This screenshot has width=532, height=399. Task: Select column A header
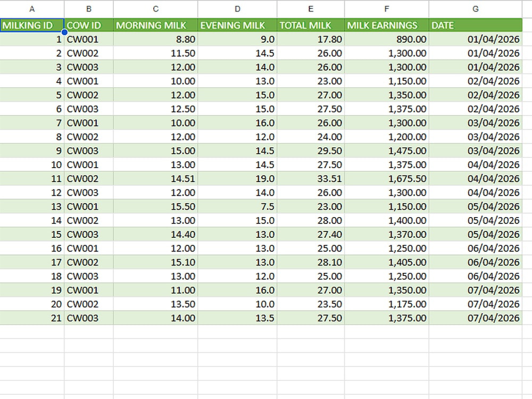tap(32, 9)
